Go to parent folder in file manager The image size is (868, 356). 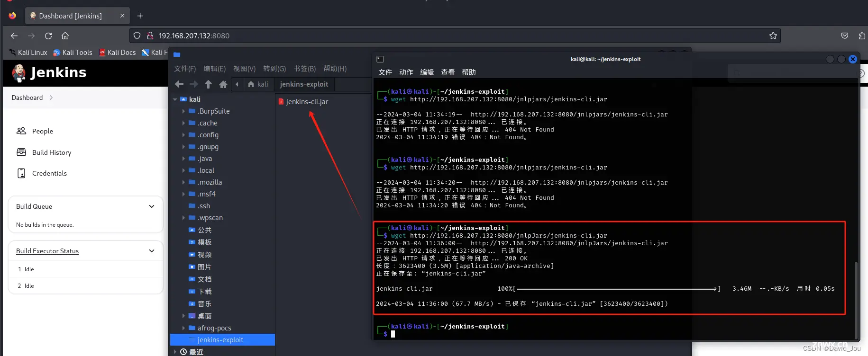[x=208, y=84]
